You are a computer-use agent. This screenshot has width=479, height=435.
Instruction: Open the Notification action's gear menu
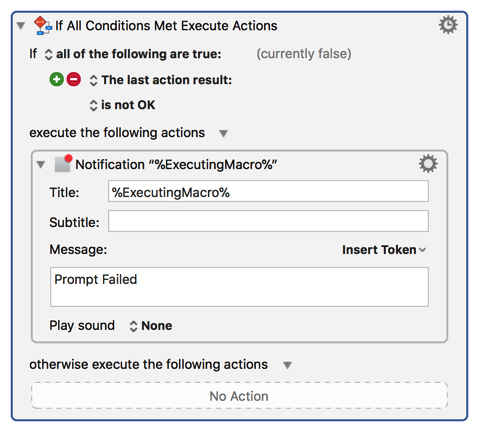(x=428, y=164)
